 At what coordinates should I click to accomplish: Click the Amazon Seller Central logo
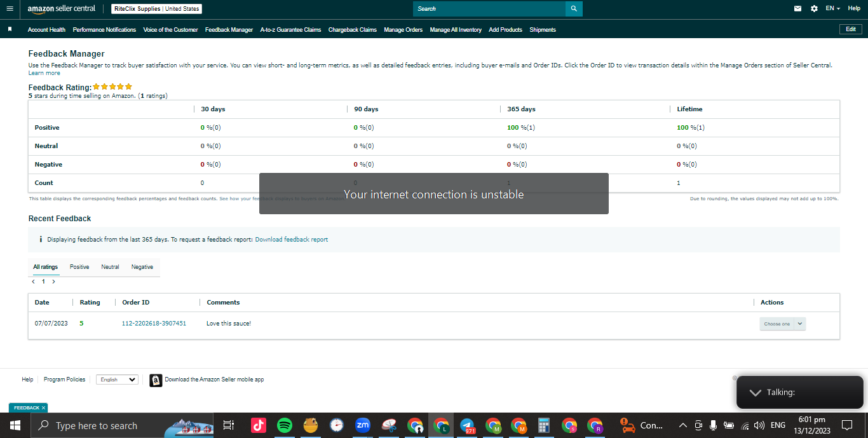62,9
